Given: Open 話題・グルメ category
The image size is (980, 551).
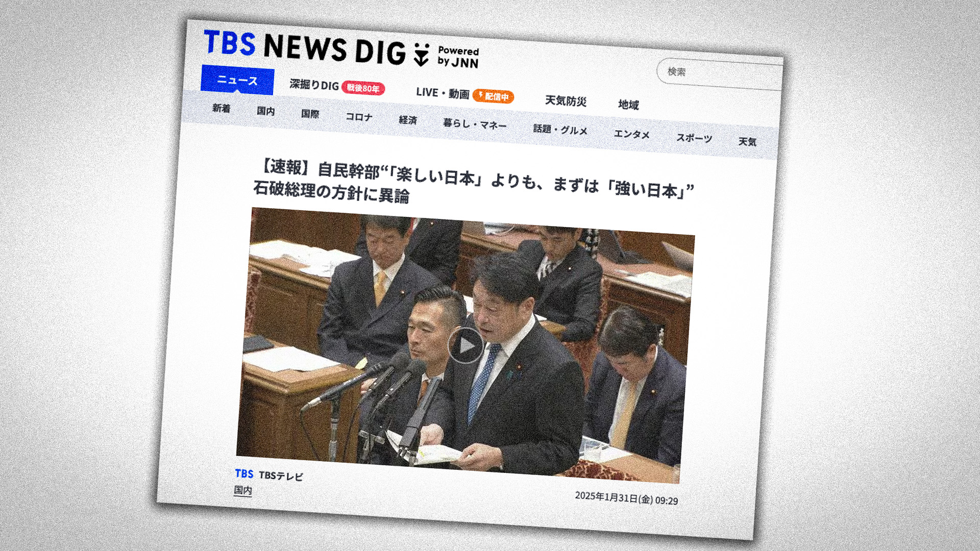Looking at the screenshot, I should coord(560,130).
